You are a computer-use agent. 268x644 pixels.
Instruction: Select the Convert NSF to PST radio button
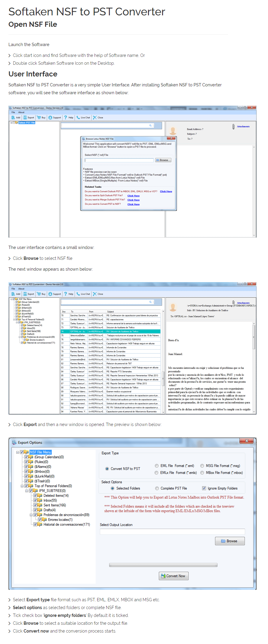pyautogui.click(x=107, y=469)
